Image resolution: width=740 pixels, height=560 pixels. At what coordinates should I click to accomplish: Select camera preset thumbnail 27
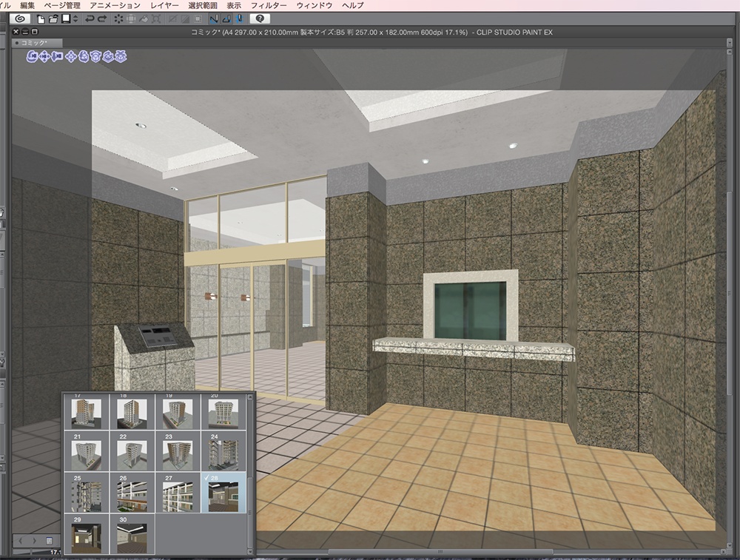[178, 493]
